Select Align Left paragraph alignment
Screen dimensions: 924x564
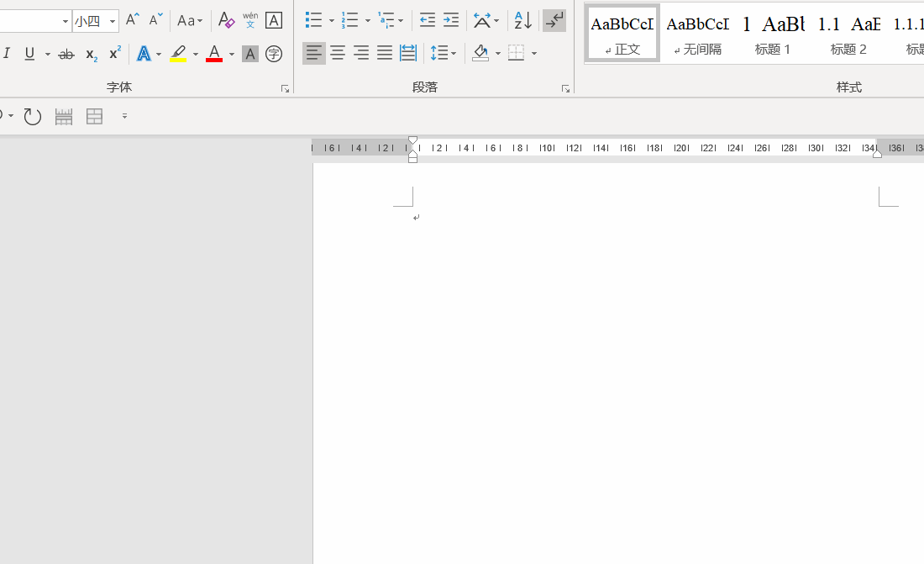(x=314, y=53)
